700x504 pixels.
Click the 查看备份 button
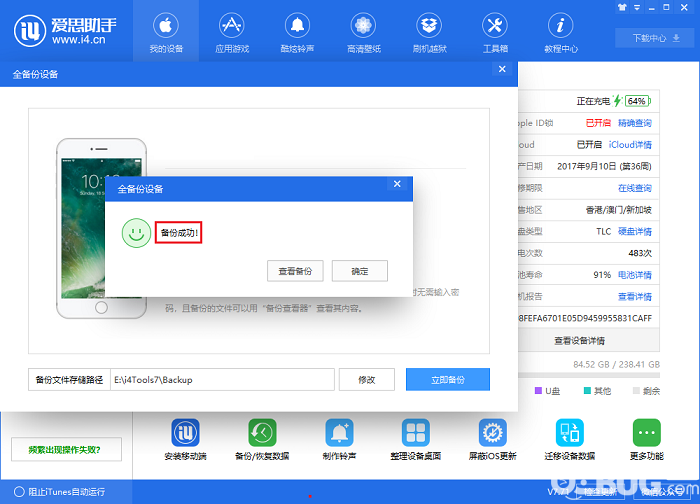[x=295, y=271]
